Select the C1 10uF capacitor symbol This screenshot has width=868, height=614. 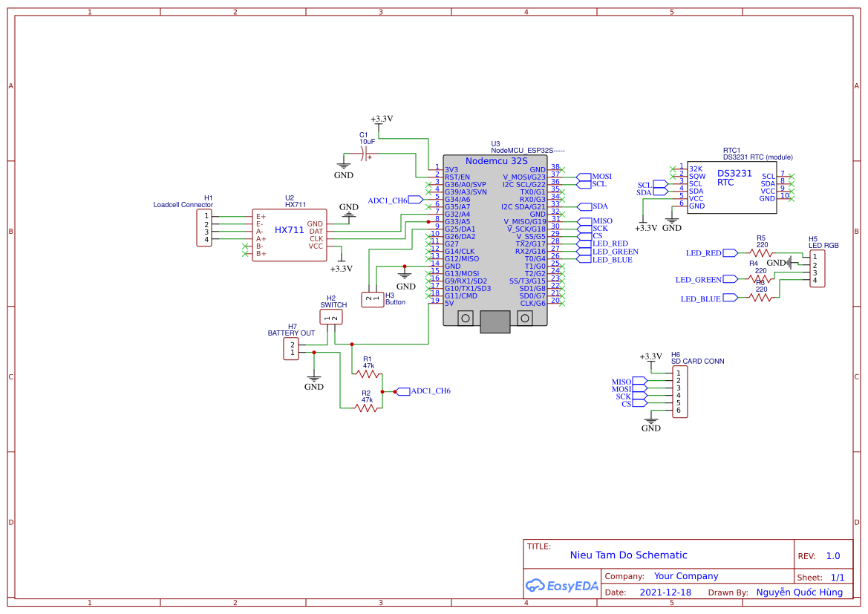[365, 154]
